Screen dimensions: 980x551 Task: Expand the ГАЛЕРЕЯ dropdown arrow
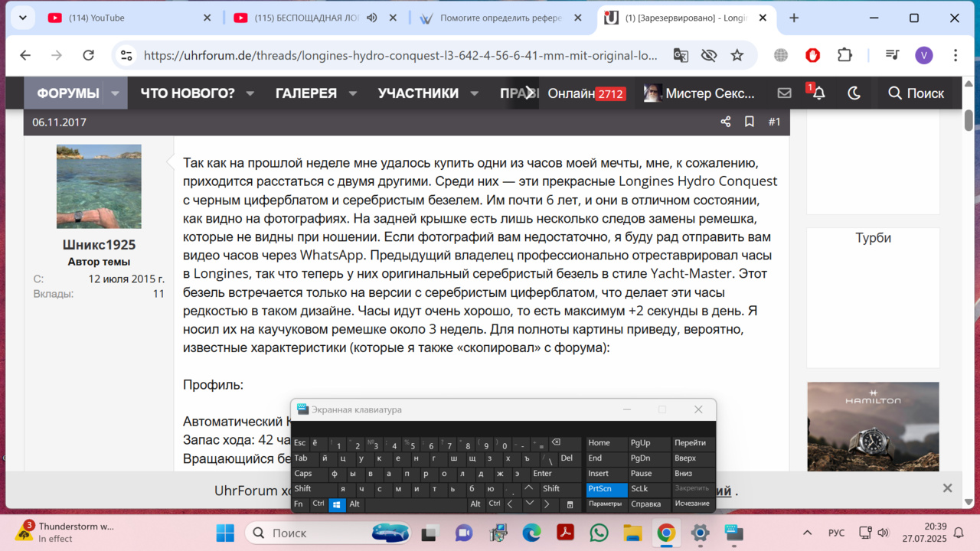(x=353, y=93)
